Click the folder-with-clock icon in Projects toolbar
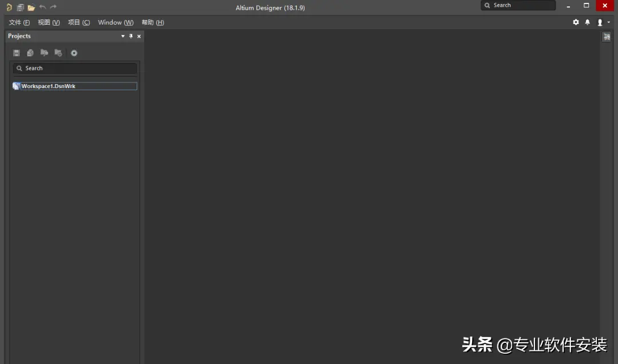Viewport: 618px width, 364px height. coord(58,53)
